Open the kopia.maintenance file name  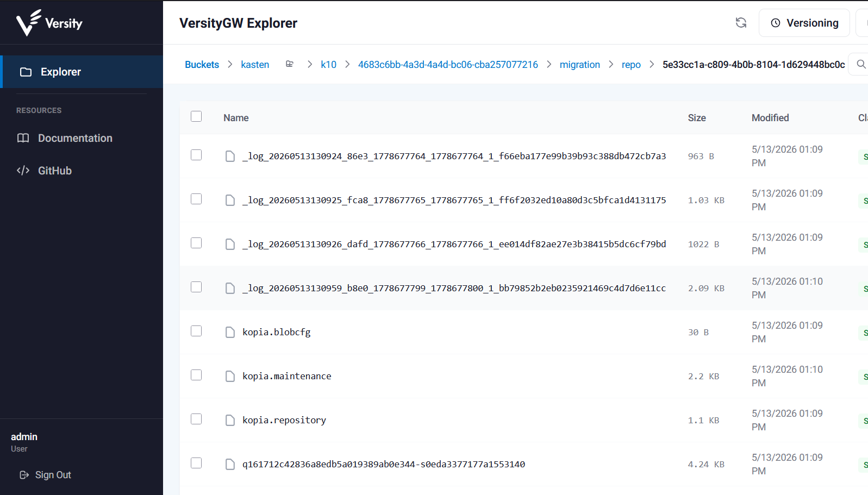(x=287, y=377)
